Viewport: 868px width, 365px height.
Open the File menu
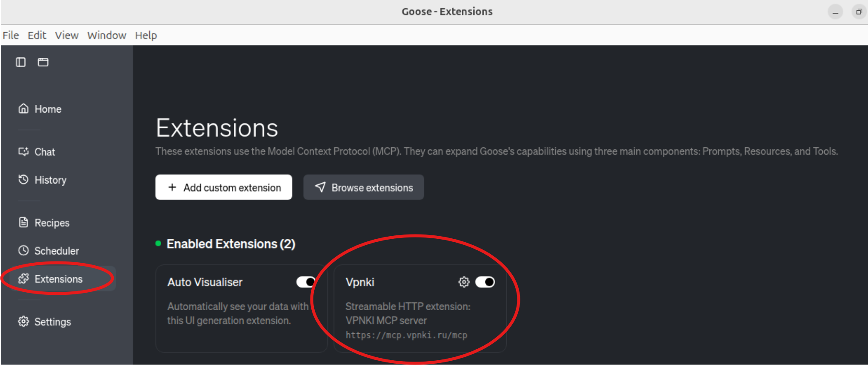click(11, 35)
